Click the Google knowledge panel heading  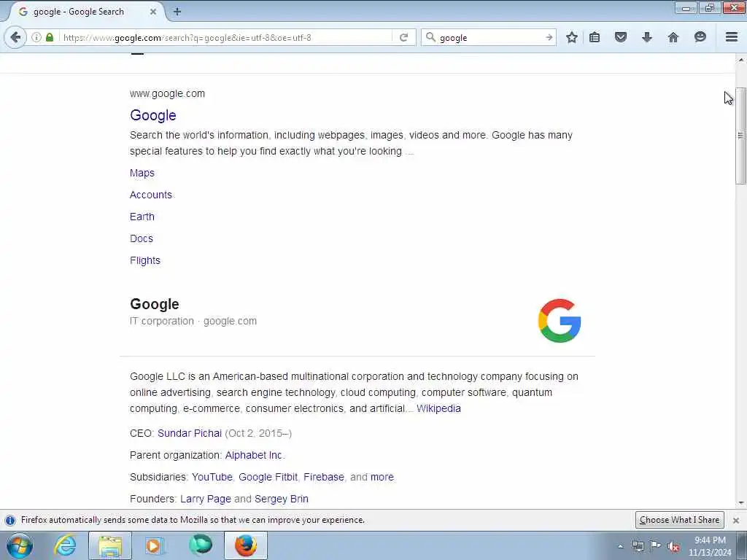tap(155, 304)
